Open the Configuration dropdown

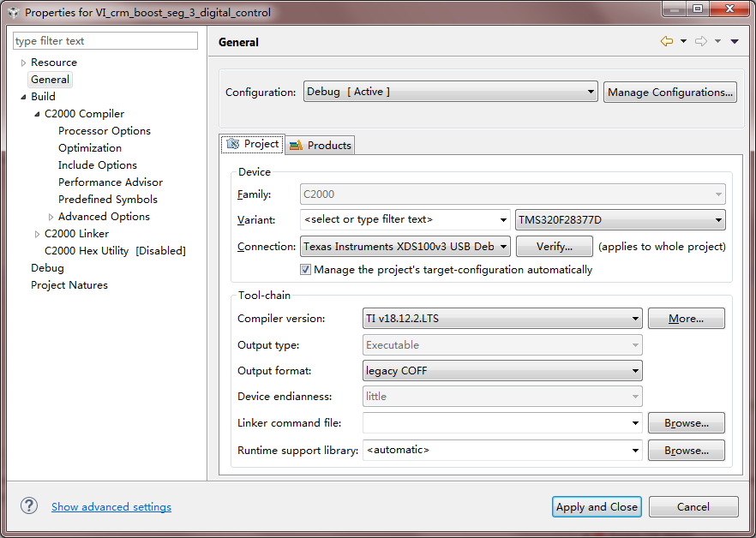point(451,92)
